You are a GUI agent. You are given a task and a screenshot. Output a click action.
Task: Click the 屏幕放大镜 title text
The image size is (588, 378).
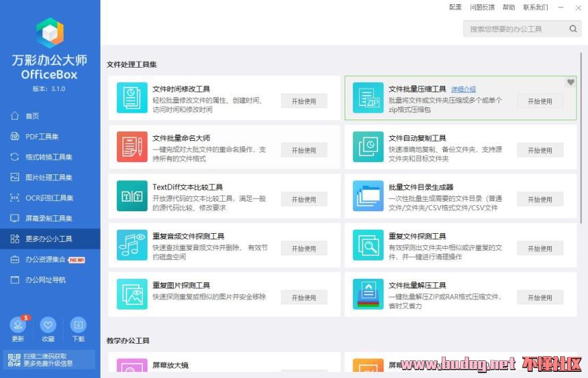(170, 365)
